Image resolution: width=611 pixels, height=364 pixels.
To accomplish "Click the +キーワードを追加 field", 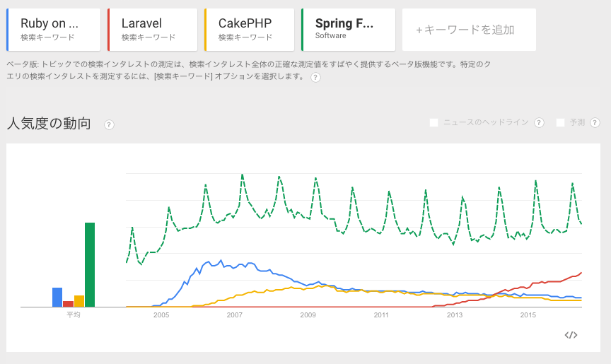I will click(469, 30).
